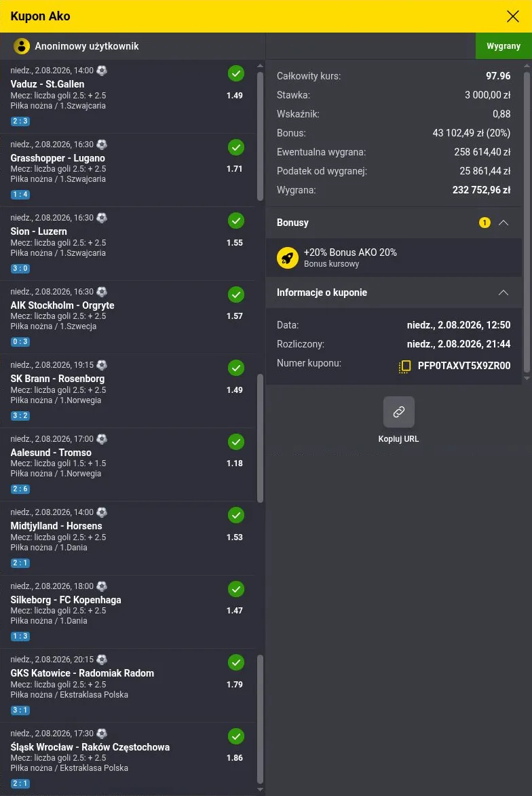The height and width of the screenshot is (796, 532).
Task: Click the soccer ball icon for GKS Katowice match
Action: coord(102,660)
